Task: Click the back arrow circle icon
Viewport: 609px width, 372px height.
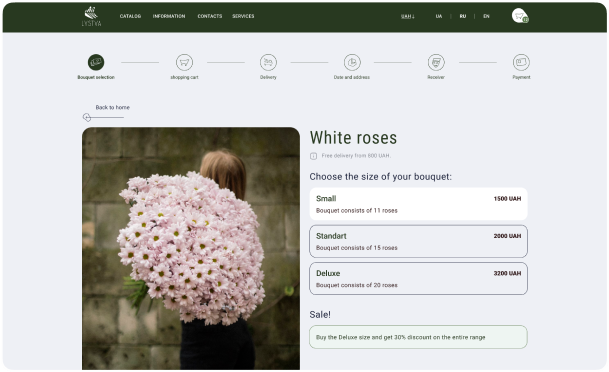Action: [x=87, y=117]
